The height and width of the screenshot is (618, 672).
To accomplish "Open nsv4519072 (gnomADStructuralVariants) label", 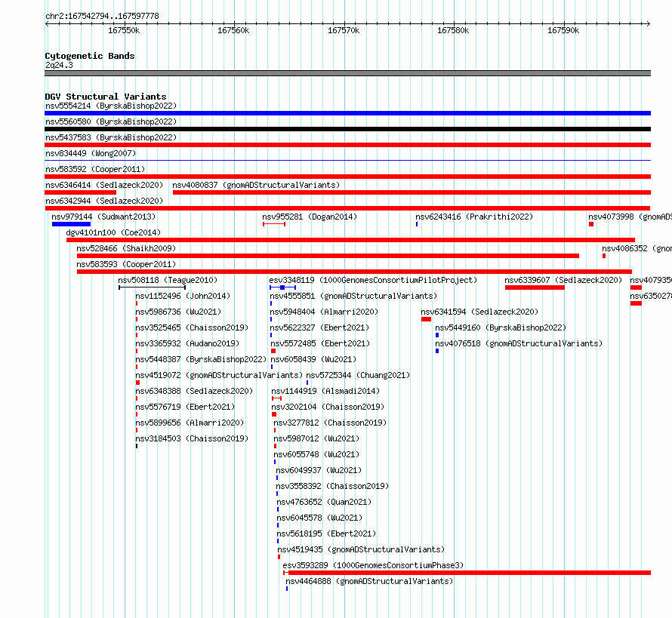I will [x=219, y=375].
